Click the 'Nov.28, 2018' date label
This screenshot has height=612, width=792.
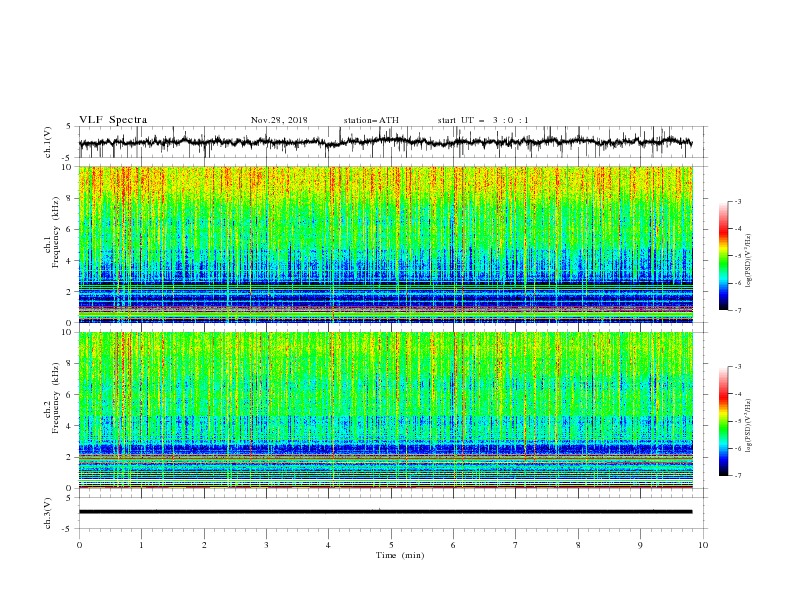pyautogui.click(x=279, y=120)
